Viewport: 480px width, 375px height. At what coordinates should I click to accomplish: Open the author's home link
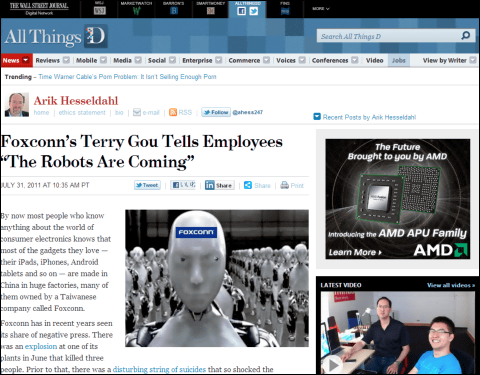point(41,112)
